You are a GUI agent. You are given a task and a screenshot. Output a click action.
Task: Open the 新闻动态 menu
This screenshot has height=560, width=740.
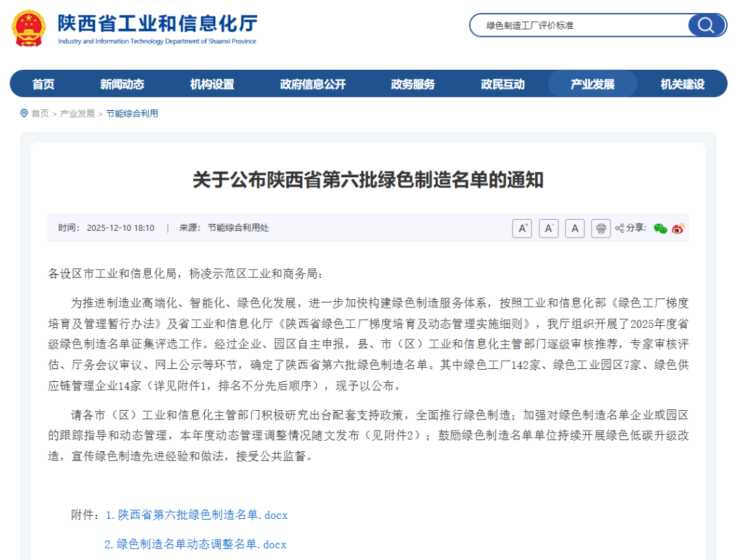point(122,84)
